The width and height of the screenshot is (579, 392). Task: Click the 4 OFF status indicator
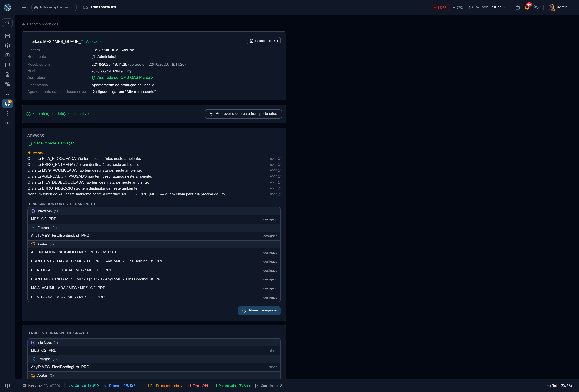[x=440, y=8]
